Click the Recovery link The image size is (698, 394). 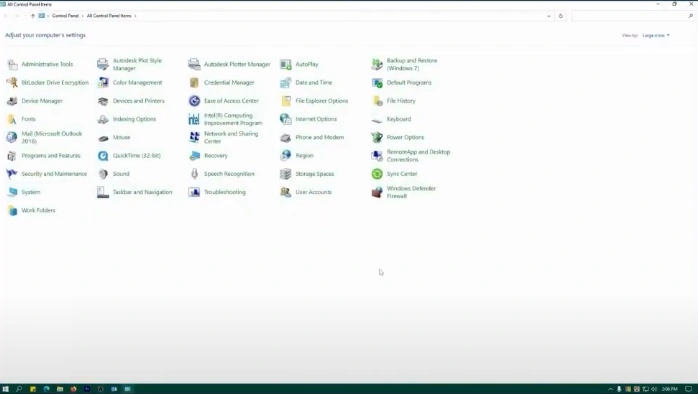[x=216, y=156]
